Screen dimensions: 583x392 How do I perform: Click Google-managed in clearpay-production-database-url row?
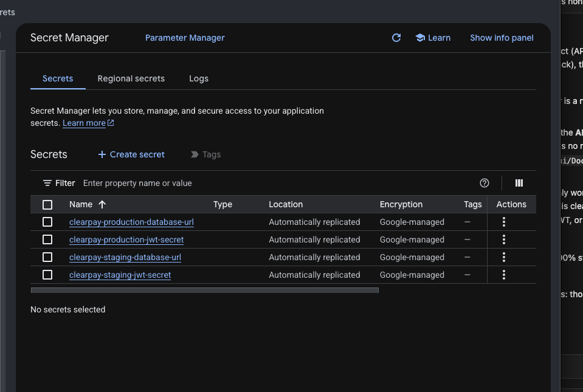pos(412,222)
